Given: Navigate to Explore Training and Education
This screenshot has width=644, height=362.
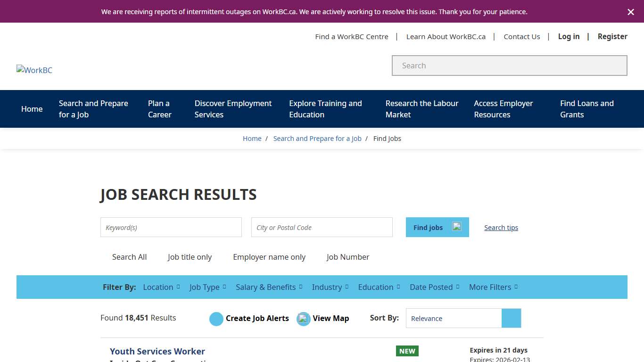Looking at the screenshot, I should tap(325, 109).
